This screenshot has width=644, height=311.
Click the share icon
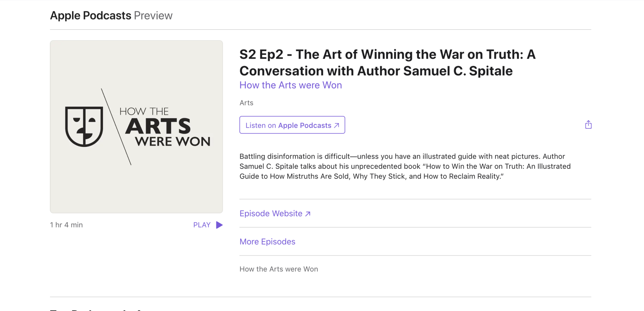tap(588, 125)
